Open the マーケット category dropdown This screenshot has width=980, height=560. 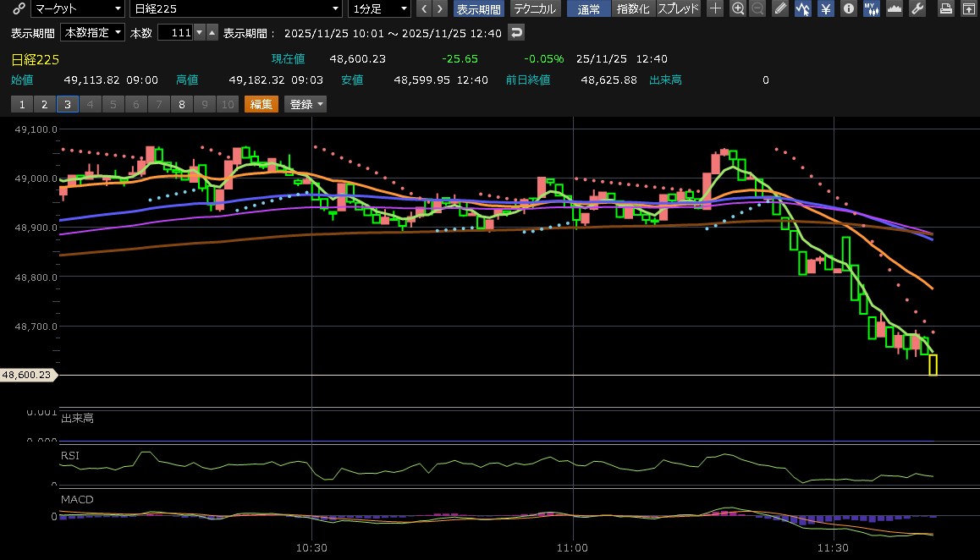coord(77,9)
